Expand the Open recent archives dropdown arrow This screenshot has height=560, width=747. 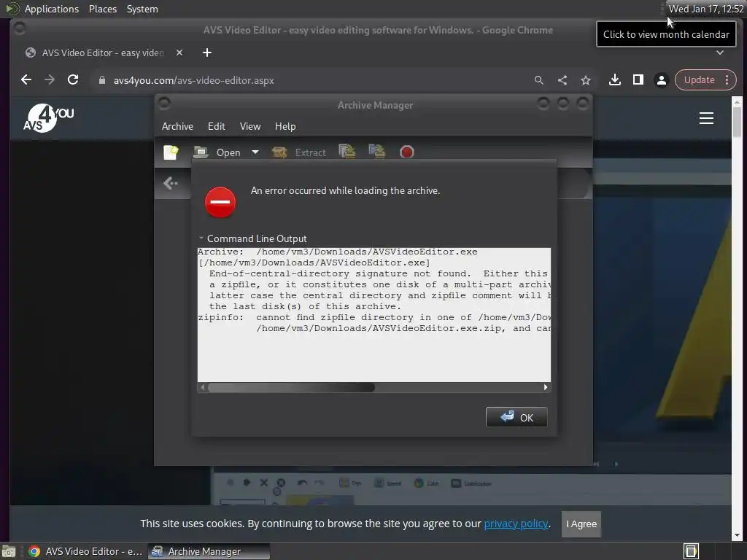[x=255, y=152]
